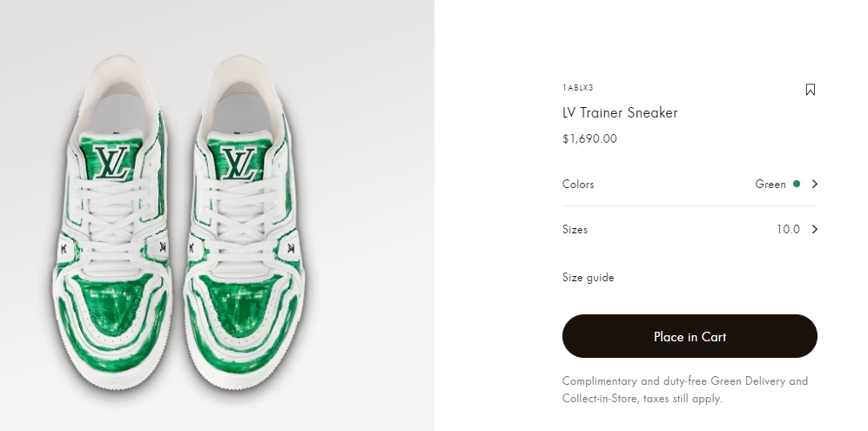Screen dimensions: 868x431
Task: Click the Sizes row label
Action: click(575, 230)
